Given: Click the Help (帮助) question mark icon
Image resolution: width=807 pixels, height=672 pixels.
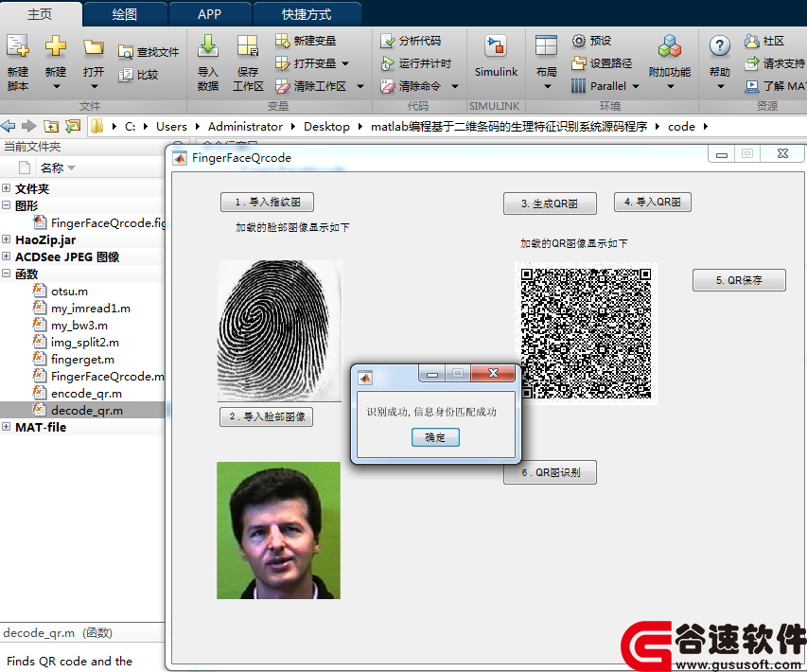Looking at the screenshot, I should point(720,46).
